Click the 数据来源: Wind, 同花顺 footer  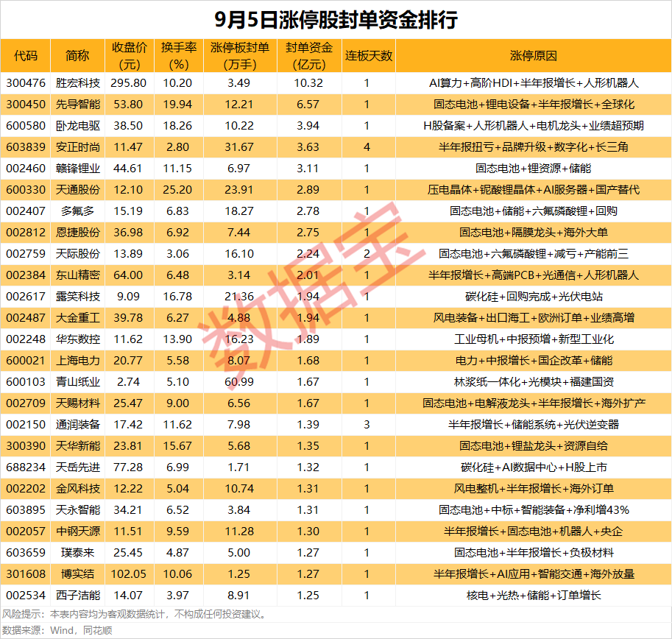tap(57, 630)
